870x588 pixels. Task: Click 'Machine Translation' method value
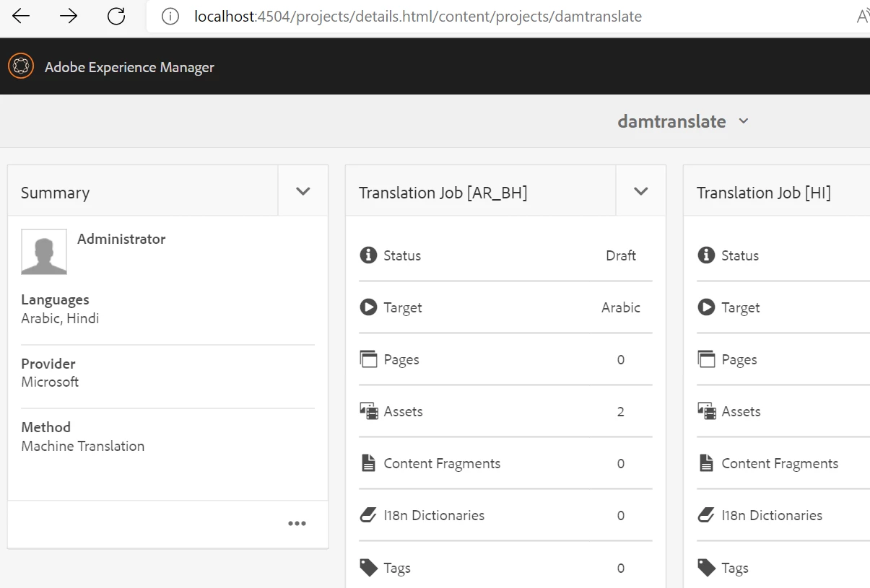pyautogui.click(x=83, y=446)
